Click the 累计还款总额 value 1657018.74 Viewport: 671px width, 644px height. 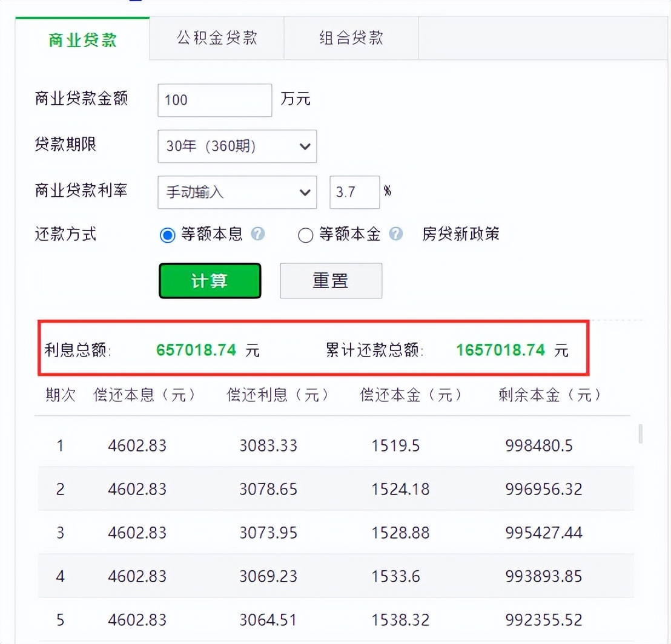point(500,350)
